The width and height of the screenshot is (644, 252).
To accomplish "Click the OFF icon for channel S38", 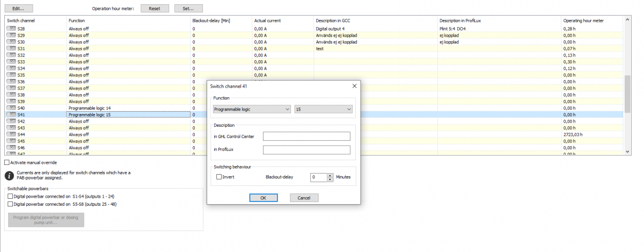I will pyautogui.click(x=11, y=95).
